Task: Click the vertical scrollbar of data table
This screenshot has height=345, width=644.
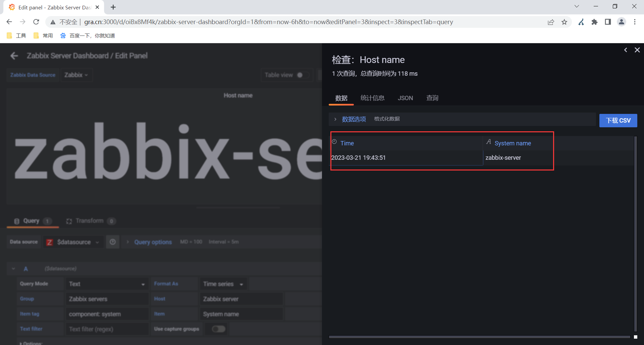Action: pos(635,233)
